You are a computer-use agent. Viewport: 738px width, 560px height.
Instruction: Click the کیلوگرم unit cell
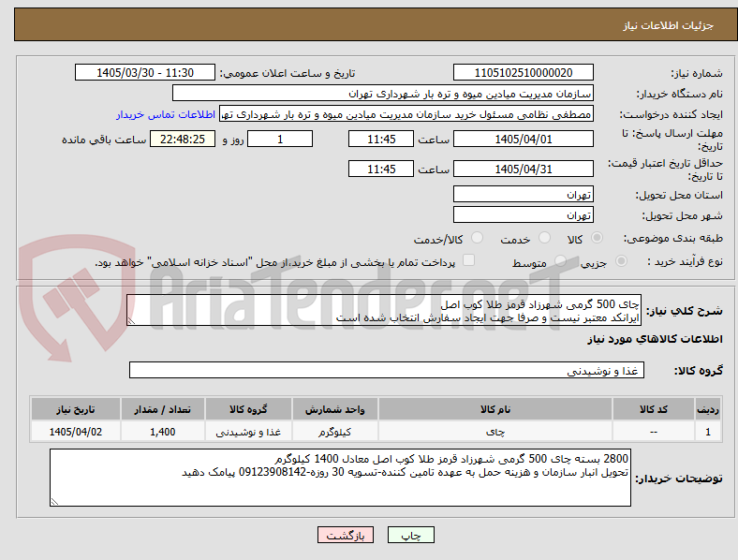334,432
